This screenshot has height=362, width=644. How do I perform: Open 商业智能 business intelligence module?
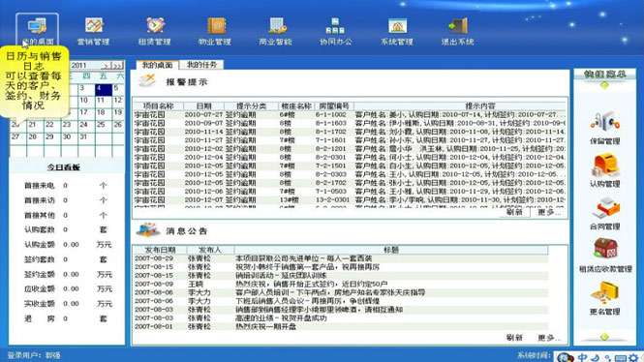tap(276, 31)
